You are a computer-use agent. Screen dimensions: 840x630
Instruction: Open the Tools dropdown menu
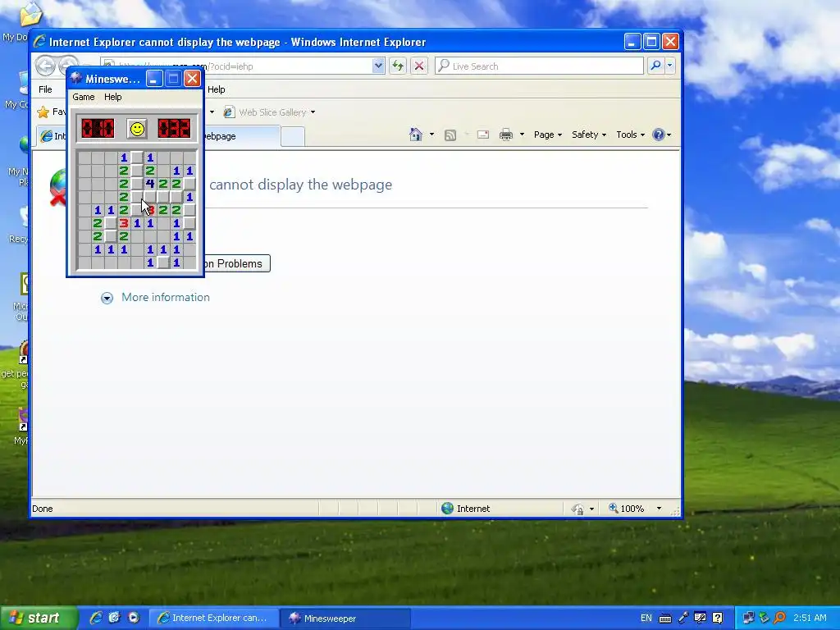pos(630,135)
